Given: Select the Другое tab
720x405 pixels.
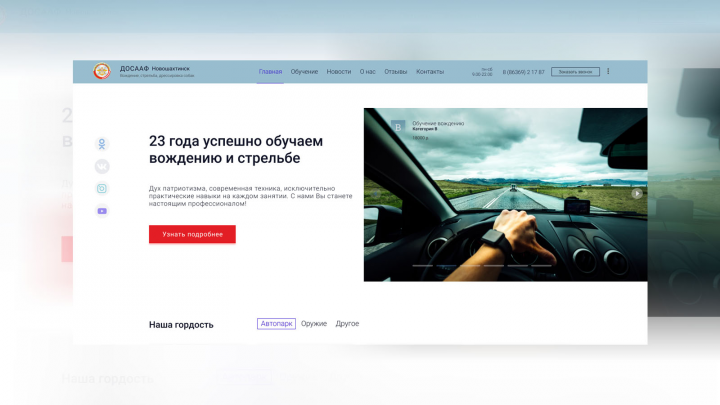Looking at the screenshot, I should (x=347, y=324).
